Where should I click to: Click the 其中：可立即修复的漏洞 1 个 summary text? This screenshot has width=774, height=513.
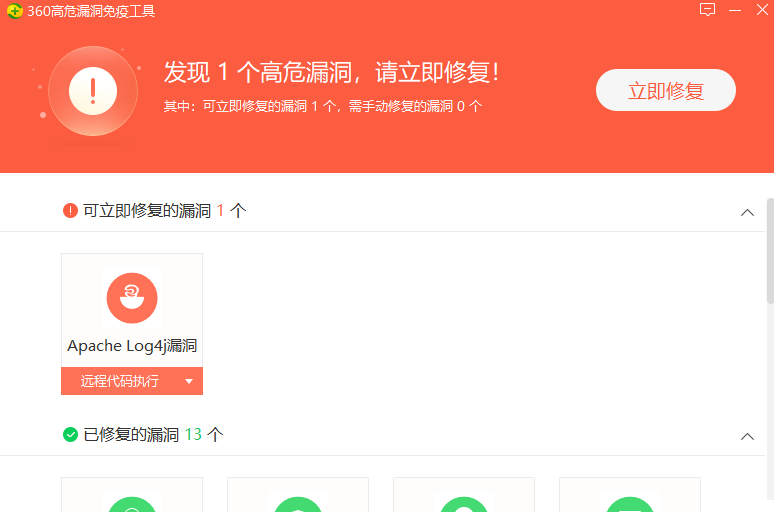323,106
